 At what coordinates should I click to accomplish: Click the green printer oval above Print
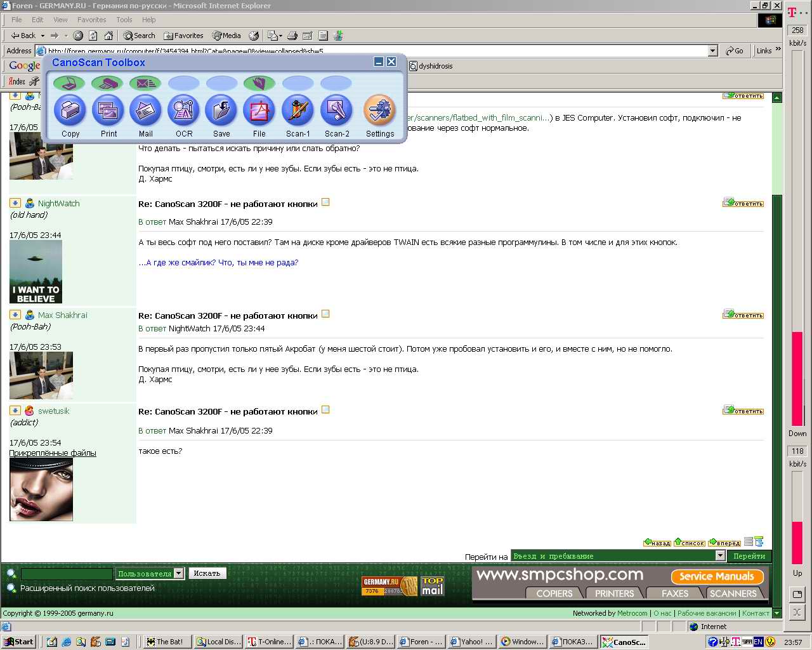pos(107,83)
